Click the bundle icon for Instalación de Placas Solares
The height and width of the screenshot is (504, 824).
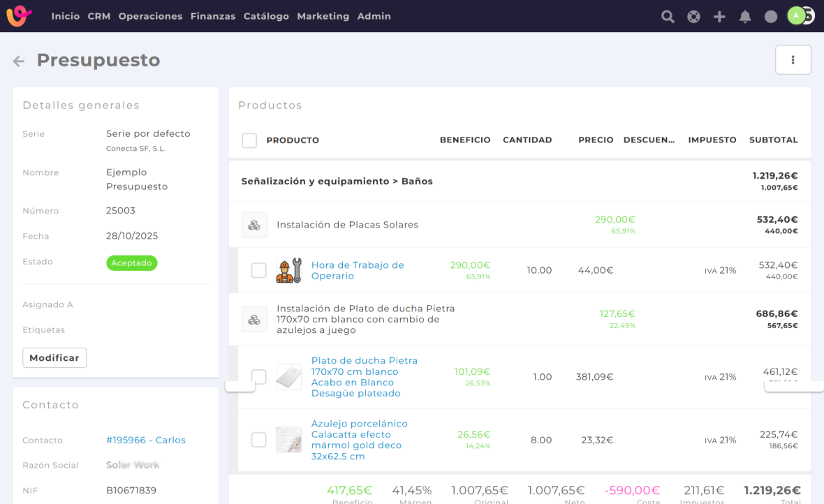[x=254, y=225]
